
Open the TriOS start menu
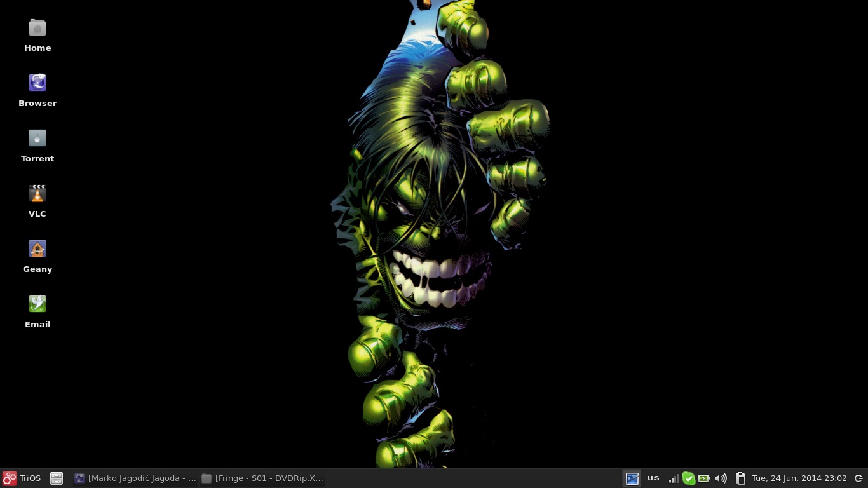22,478
